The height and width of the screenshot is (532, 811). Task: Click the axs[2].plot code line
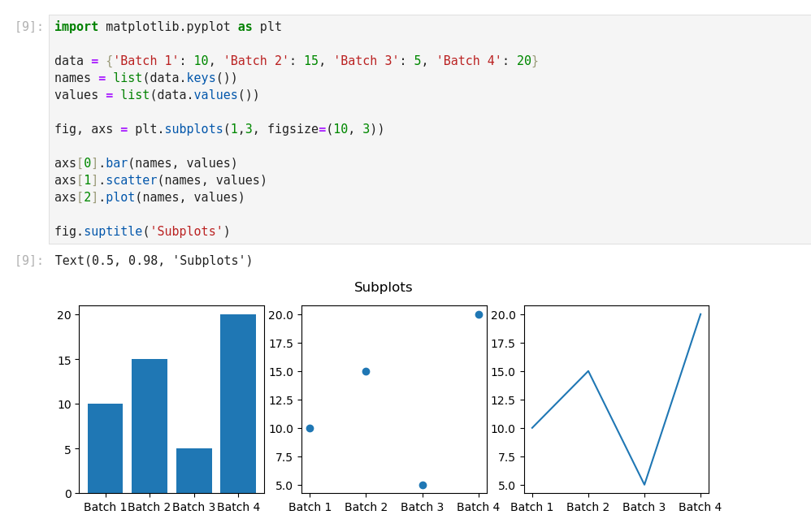click(x=150, y=197)
